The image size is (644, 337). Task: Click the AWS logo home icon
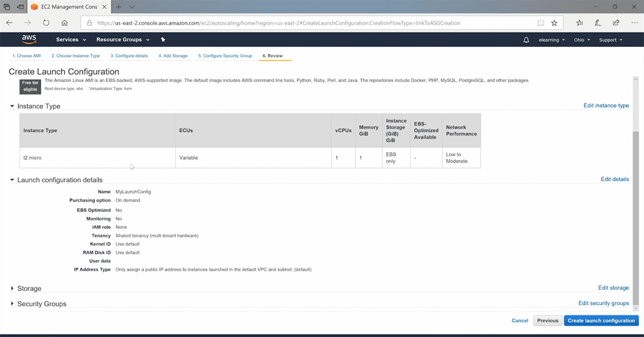[29, 39]
